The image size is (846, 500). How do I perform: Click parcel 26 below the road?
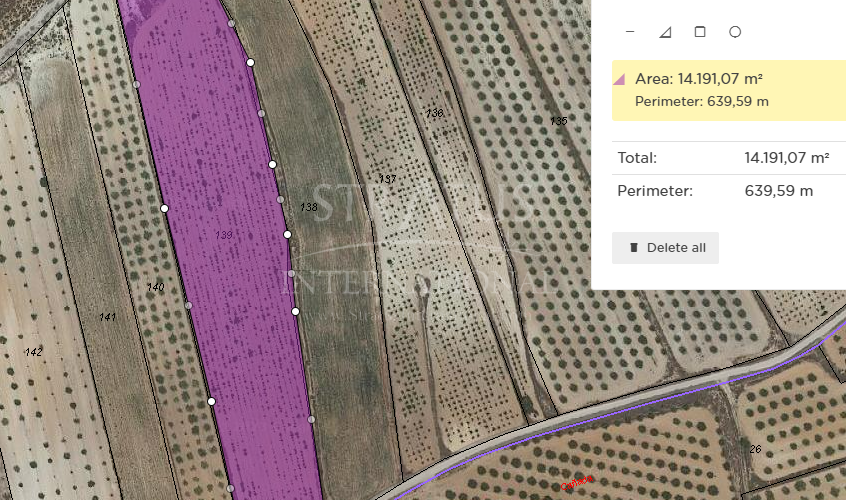click(755, 449)
